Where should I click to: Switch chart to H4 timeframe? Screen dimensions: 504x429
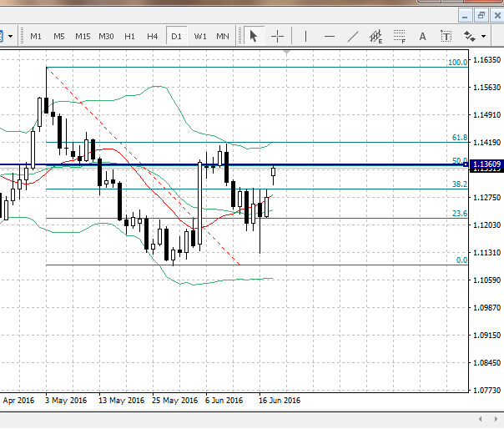point(153,37)
